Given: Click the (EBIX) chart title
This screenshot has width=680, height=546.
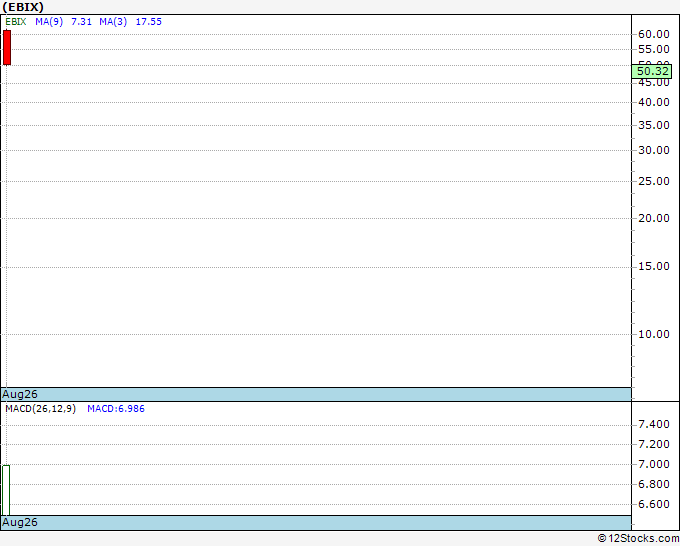Looking at the screenshot, I should coord(23,7).
